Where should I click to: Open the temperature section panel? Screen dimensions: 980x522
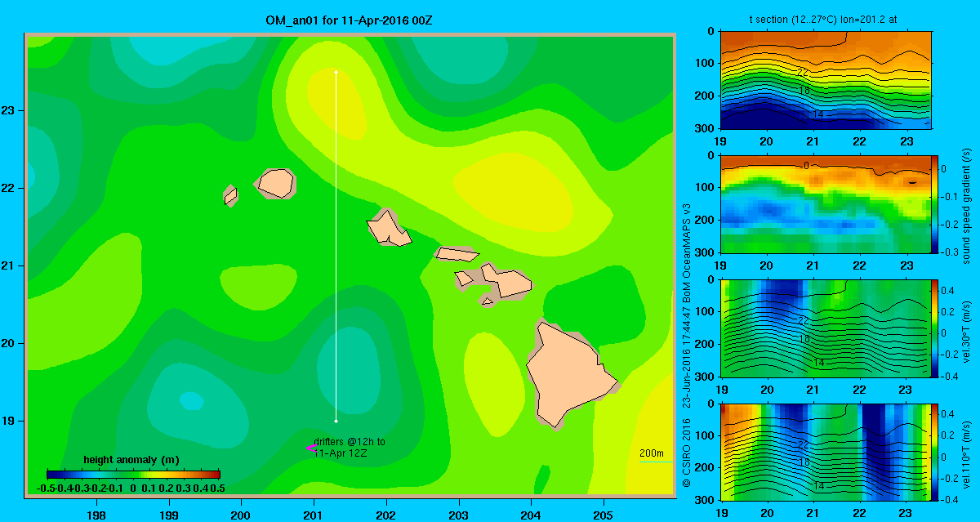point(826,80)
